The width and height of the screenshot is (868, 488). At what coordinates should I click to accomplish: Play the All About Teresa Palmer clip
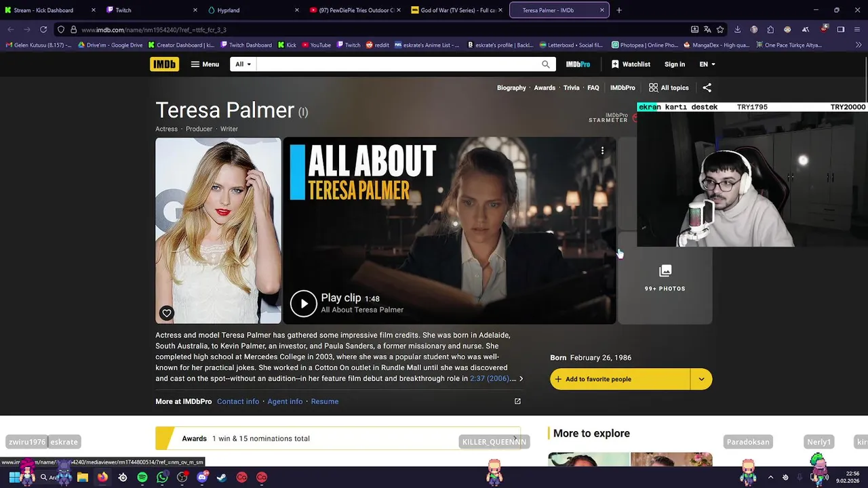[x=304, y=303]
